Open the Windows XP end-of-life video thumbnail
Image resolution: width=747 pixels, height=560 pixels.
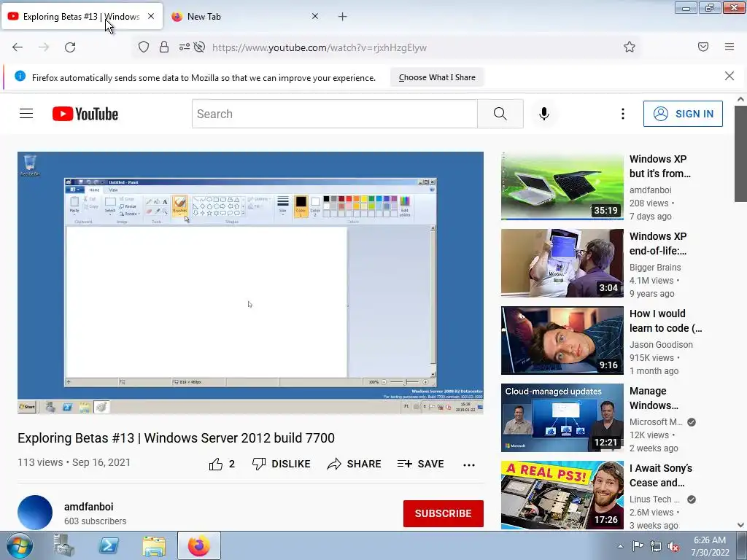(x=562, y=263)
